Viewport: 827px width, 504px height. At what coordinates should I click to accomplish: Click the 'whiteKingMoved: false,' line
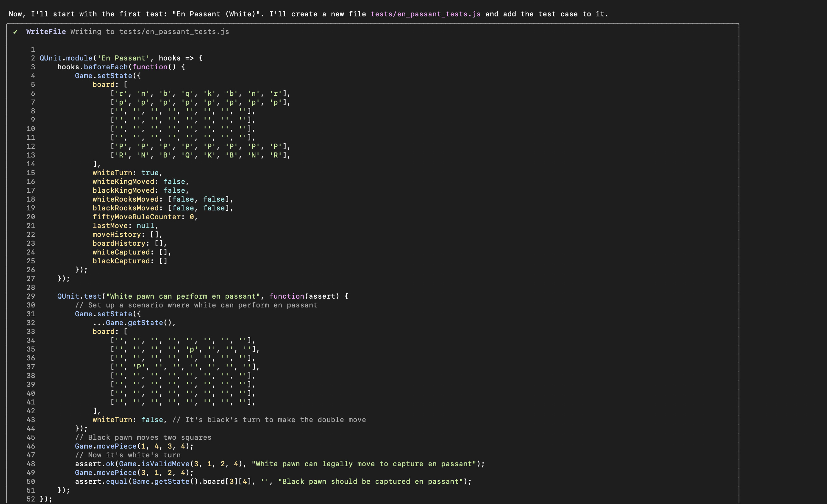141,181
